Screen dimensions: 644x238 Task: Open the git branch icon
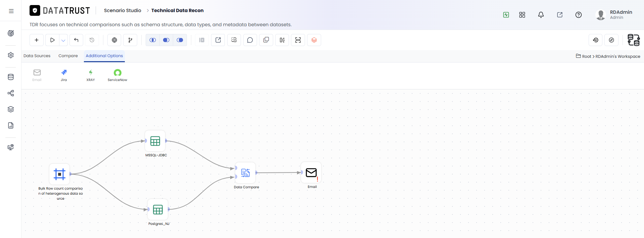click(x=130, y=40)
